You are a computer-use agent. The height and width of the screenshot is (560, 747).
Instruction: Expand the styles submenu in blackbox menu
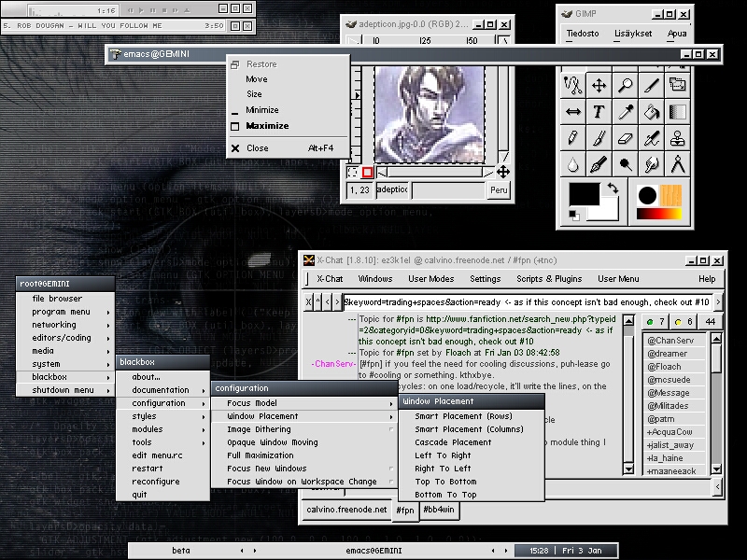(x=162, y=416)
